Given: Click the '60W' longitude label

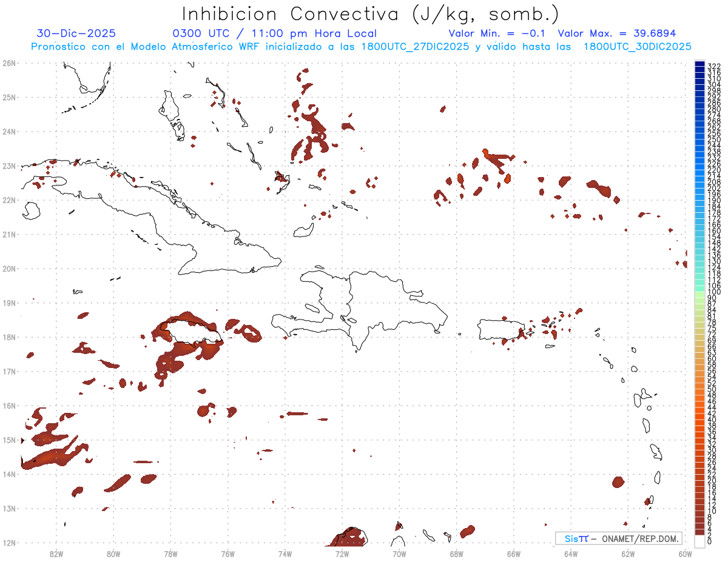Looking at the screenshot, I should (686, 553).
